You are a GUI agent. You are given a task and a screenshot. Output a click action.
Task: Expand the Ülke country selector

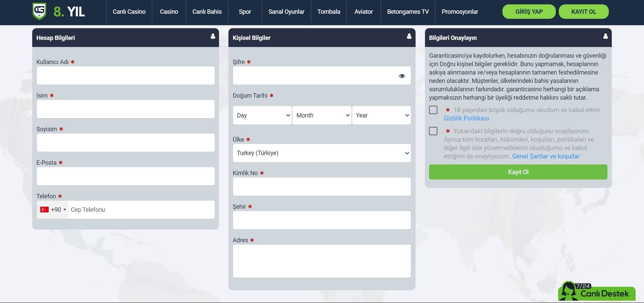tap(322, 153)
